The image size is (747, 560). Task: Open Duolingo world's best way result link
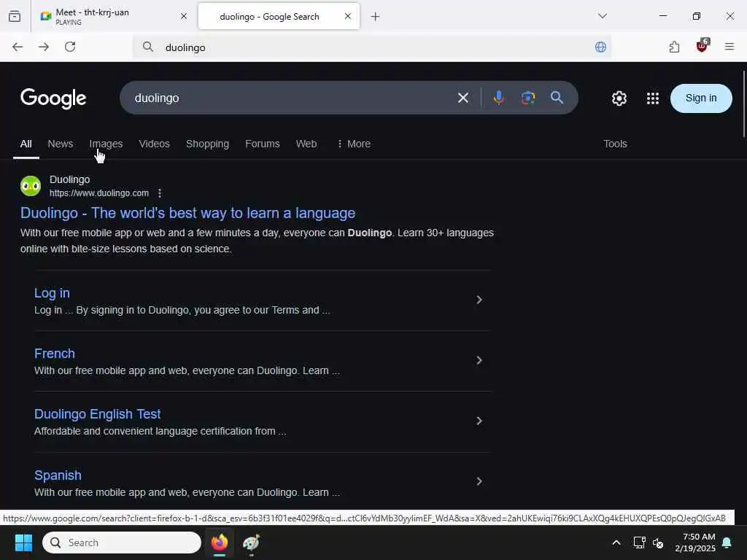click(187, 213)
